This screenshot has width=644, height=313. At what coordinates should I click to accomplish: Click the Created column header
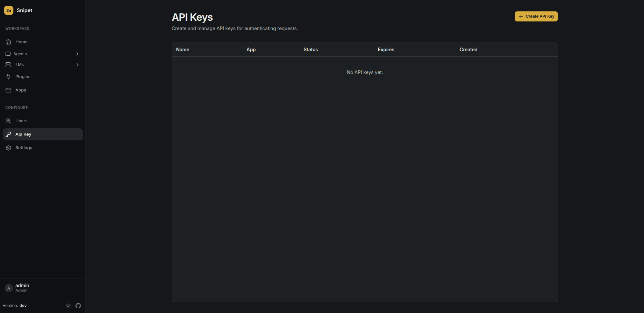coord(468,50)
